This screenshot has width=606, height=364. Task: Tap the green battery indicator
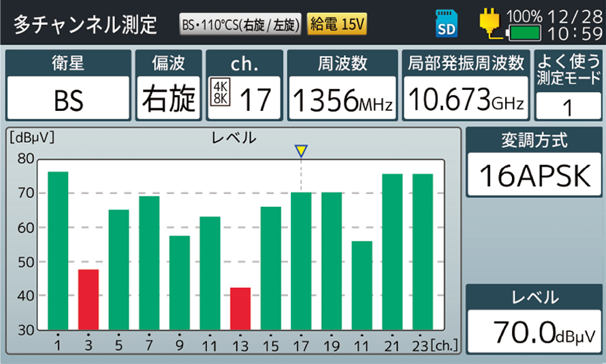click(524, 32)
